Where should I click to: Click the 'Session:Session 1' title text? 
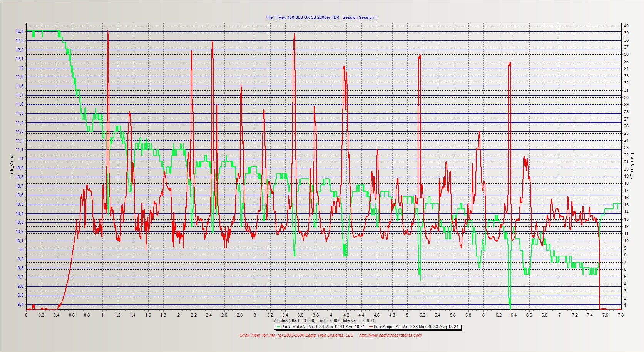click(360, 17)
